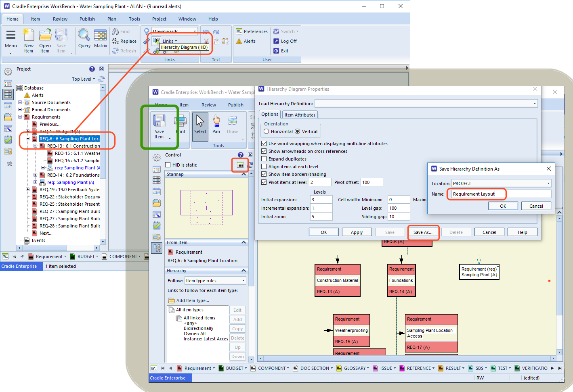Image resolution: width=573 pixels, height=392 pixels.
Task: Toggle Pivot items at level checkbox
Action: coord(264,182)
